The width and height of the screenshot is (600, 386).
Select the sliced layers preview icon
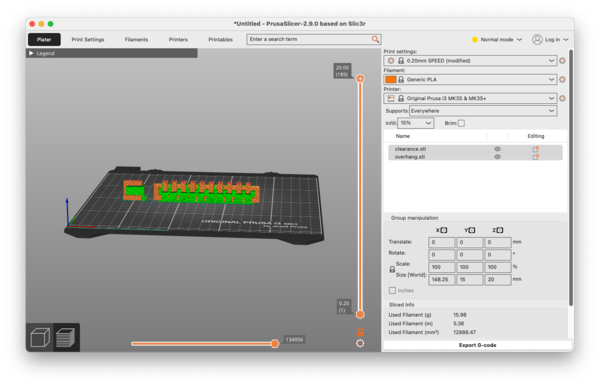66,338
